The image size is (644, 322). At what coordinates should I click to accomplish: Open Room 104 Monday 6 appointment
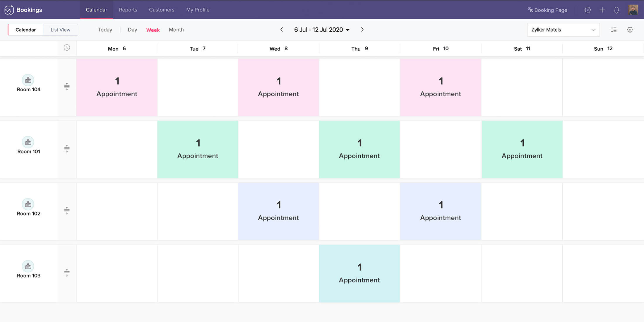click(x=117, y=87)
